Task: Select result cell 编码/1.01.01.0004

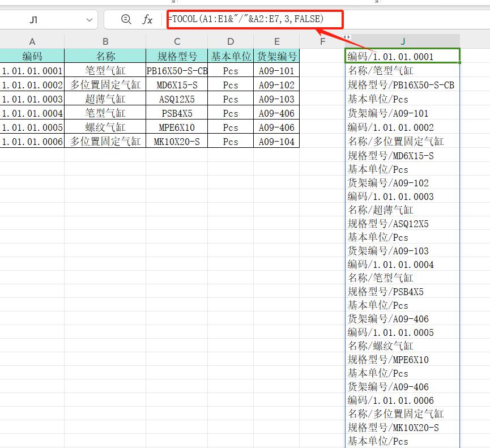Action: [x=403, y=264]
